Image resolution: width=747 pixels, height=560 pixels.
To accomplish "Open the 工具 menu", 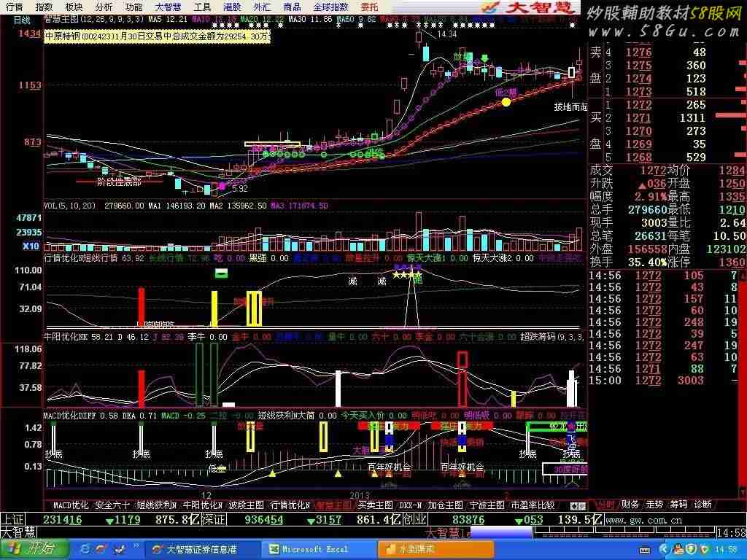I will (x=202, y=7).
